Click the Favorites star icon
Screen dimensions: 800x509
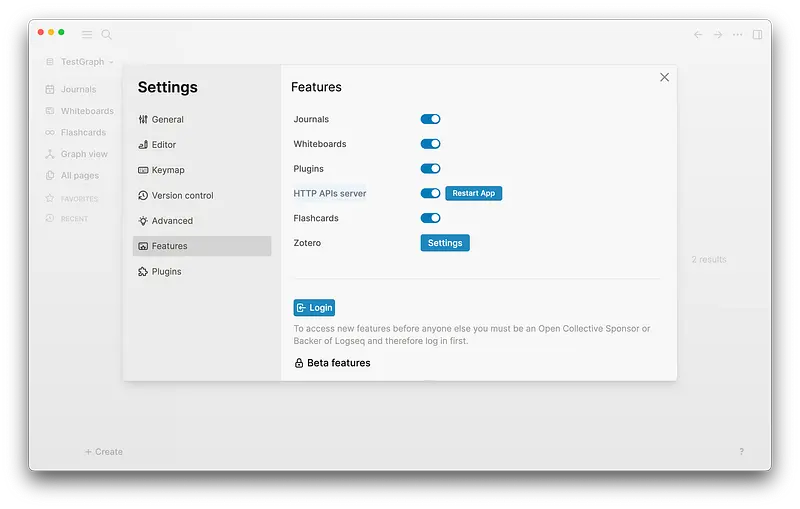coord(49,198)
